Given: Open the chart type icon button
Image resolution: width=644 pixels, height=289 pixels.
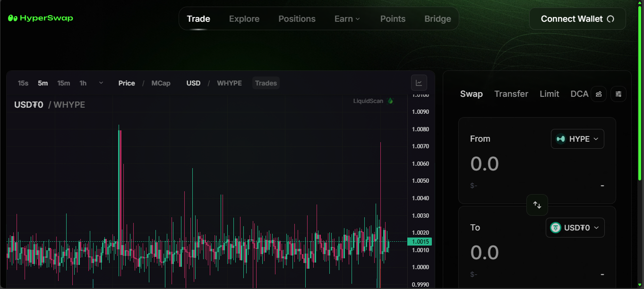Looking at the screenshot, I should [x=419, y=83].
